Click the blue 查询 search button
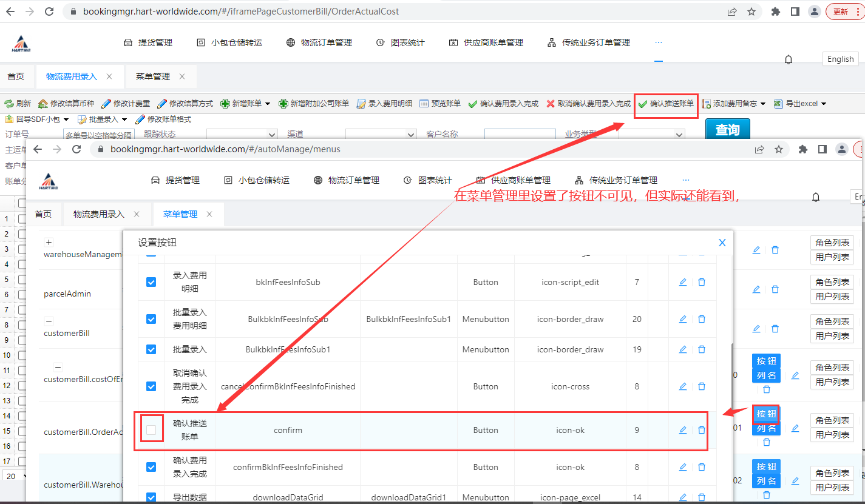865x504 pixels. 727,130
